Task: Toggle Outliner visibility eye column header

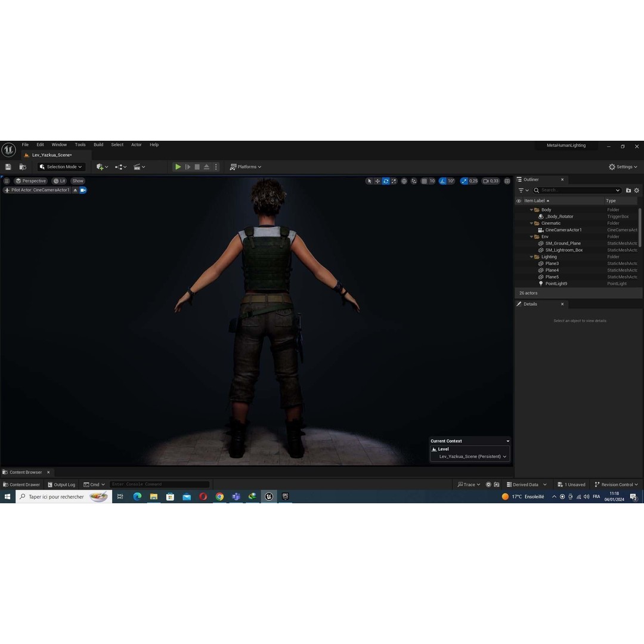Action: [519, 201]
